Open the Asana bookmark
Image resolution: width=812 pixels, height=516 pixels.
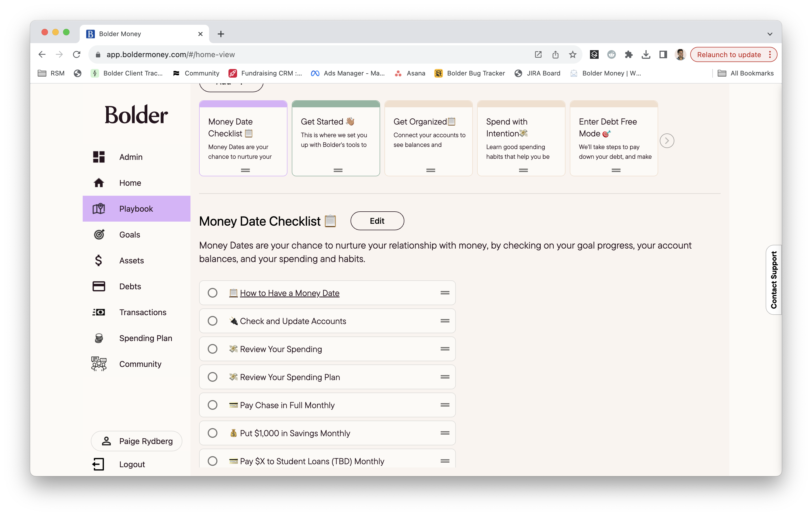pos(410,73)
